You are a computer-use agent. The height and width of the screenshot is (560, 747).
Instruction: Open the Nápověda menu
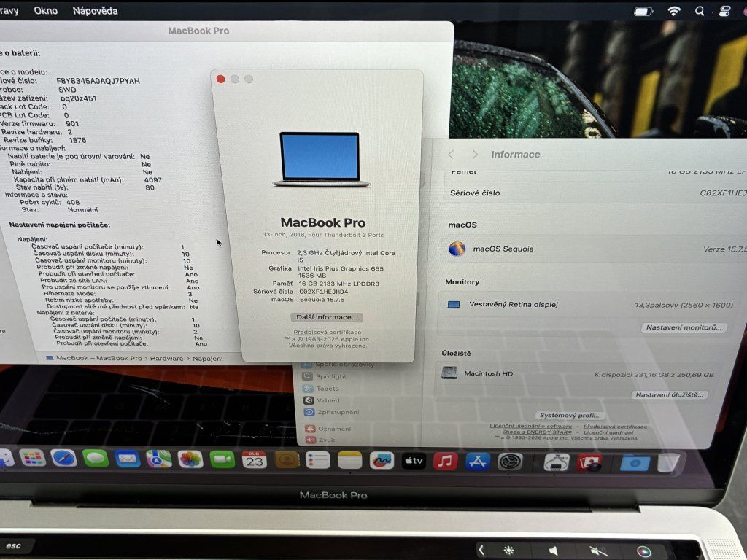[96, 10]
